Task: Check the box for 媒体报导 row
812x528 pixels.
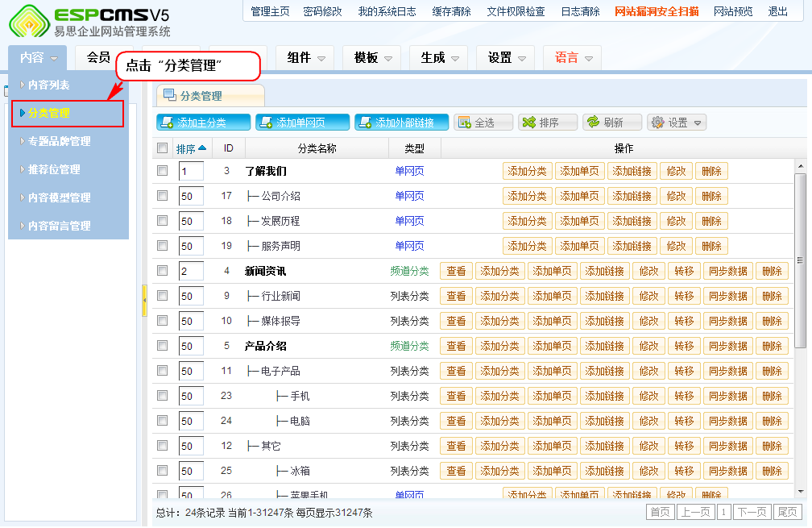Action: [x=163, y=320]
